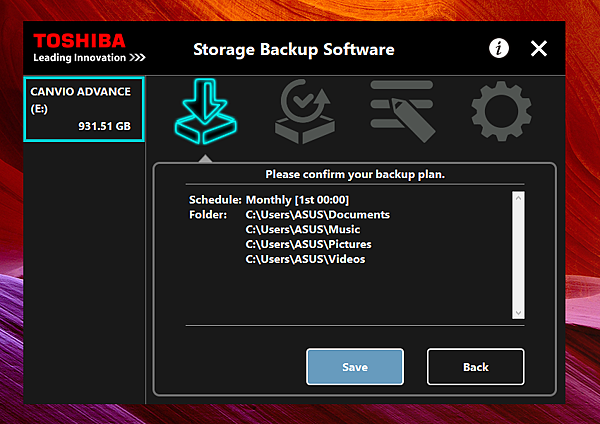Click the C:\Users\ASUS\Videos folder path
This screenshot has height=424, width=600.
(x=305, y=259)
